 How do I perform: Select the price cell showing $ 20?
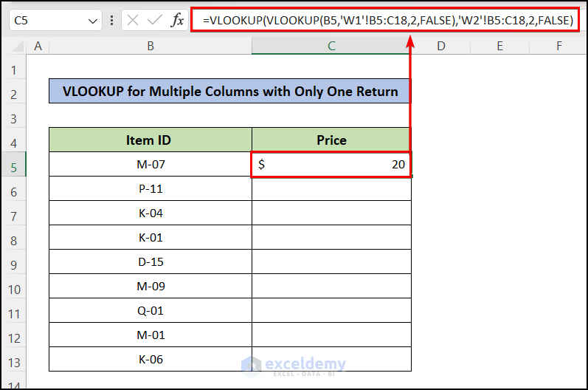(x=331, y=164)
